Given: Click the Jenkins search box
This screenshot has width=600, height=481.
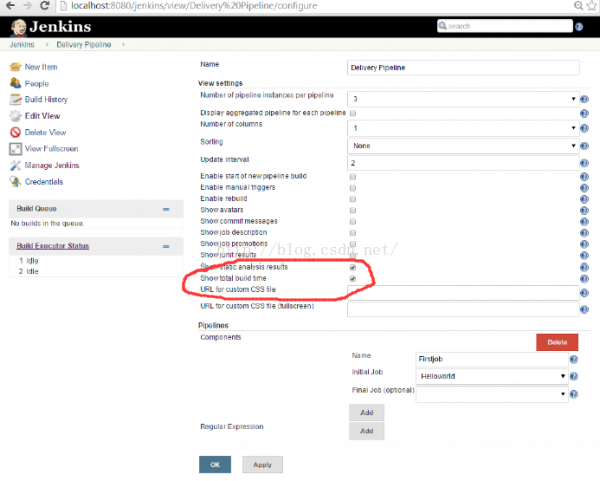Looking at the screenshot, I should point(505,26).
